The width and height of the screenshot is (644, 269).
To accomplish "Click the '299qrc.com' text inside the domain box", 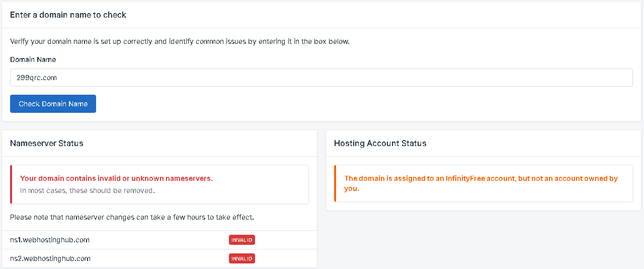I will coord(33,78).
